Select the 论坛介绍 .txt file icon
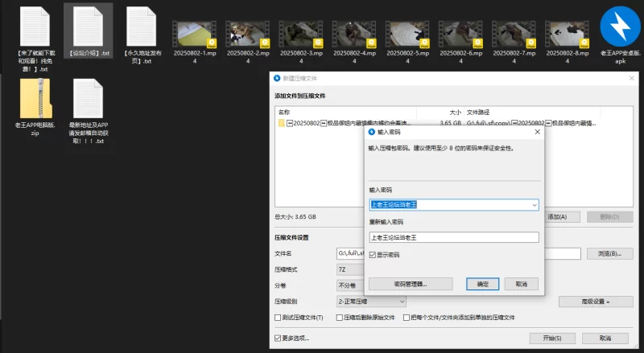The height and width of the screenshot is (353, 644). (88, 27)
